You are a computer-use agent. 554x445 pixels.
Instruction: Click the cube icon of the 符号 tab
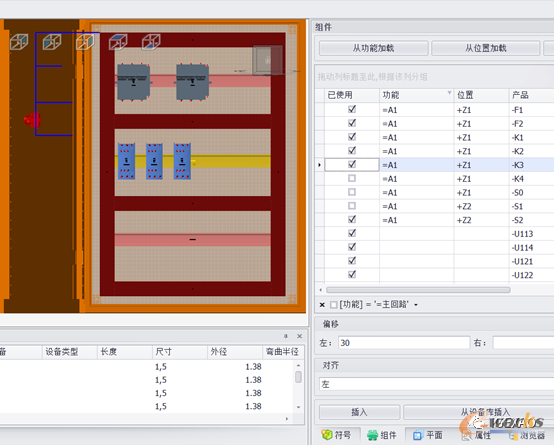coord(327,435)
